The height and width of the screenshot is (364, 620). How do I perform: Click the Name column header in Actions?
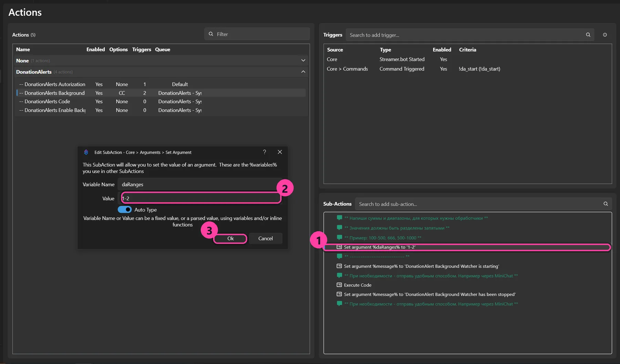23,50
